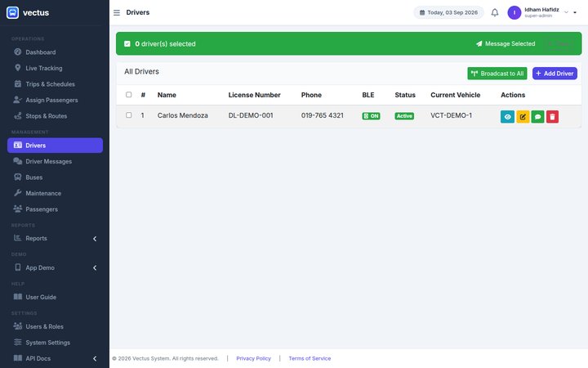Message Carlos Mendoza via chat icon
Image resolution: width=588 pixels, height=368 pixels.
[x=537, y=116]
